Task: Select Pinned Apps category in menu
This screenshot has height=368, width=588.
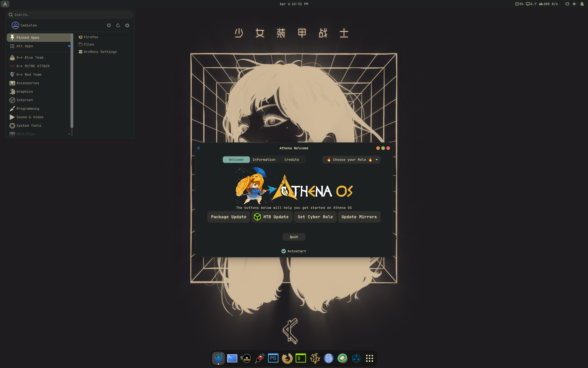Action: (x=38, y=37)
